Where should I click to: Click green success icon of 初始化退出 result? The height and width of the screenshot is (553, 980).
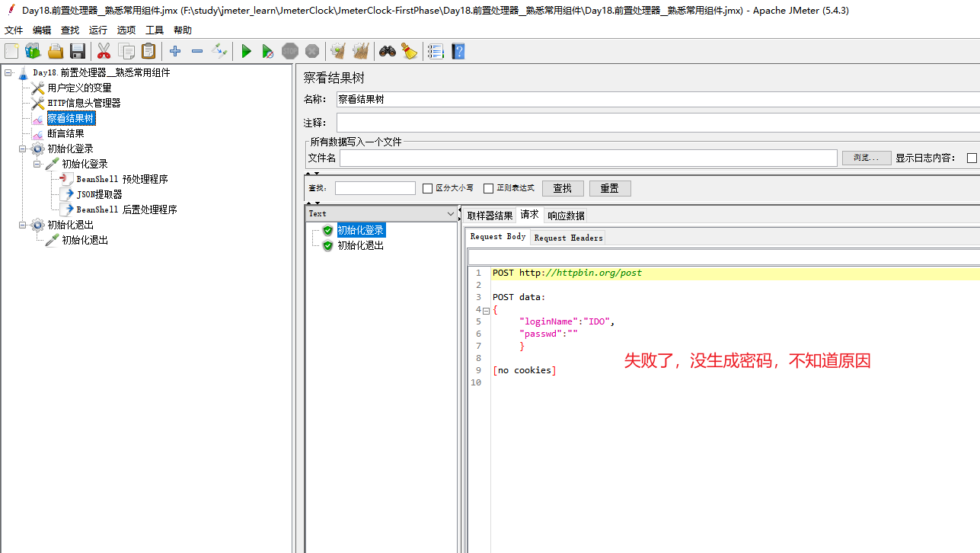pyautogui.click(x=327, y=245)
